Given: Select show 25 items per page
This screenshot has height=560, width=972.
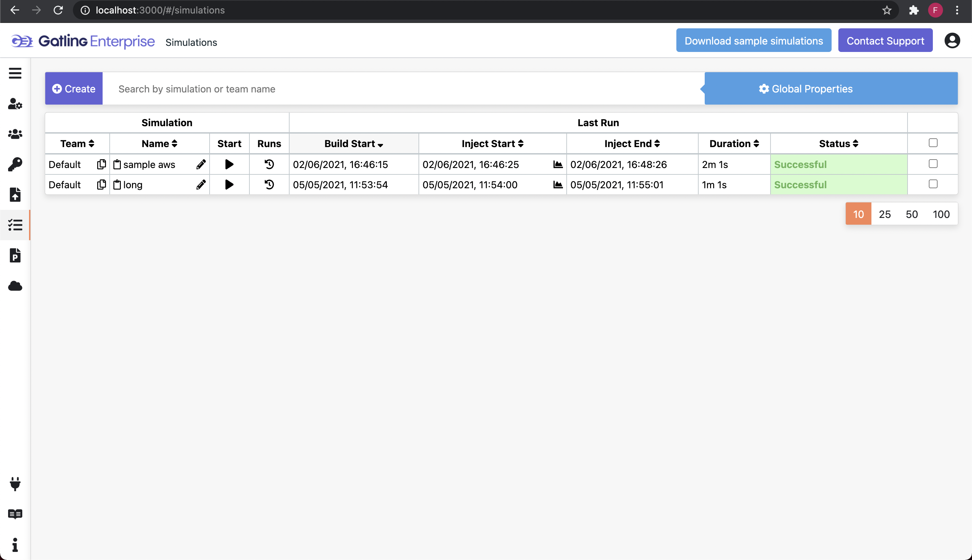Looking at the screenshot, I should tap(885, 214).
